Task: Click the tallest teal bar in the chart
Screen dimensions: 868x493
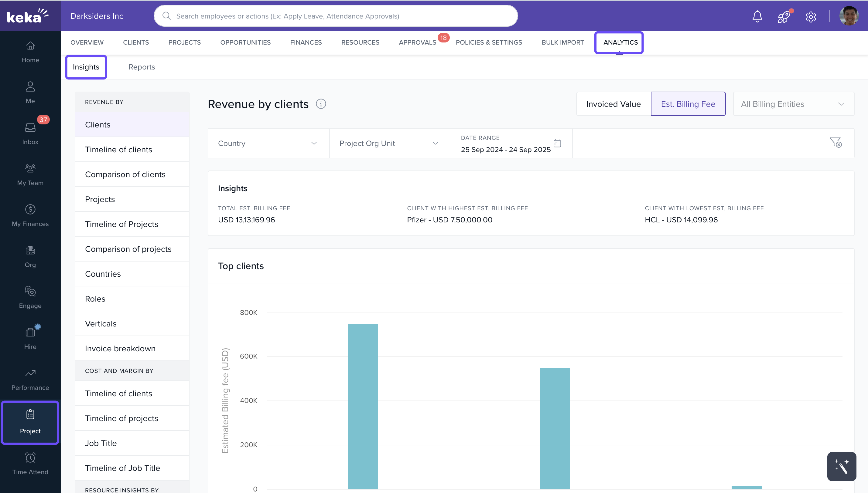Action: (x=363, y=406)
